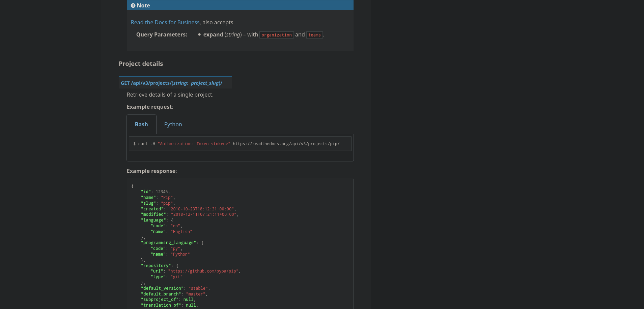Click the "programming_language" key
644x309 pixels.
pos(168,243)
